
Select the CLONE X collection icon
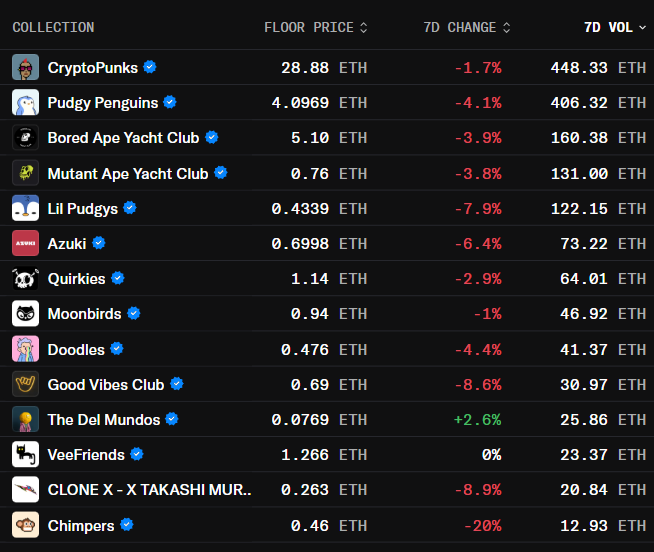coord(25,489)
